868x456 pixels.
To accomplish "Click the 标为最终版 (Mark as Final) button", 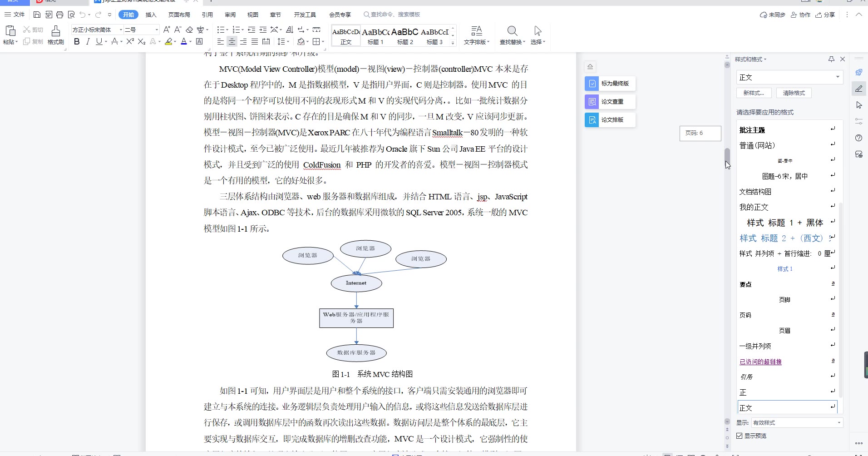I will [610, 83].
